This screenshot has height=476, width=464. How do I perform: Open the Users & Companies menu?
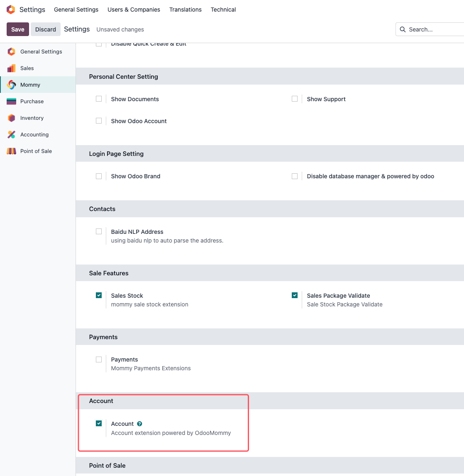(134, 10)
